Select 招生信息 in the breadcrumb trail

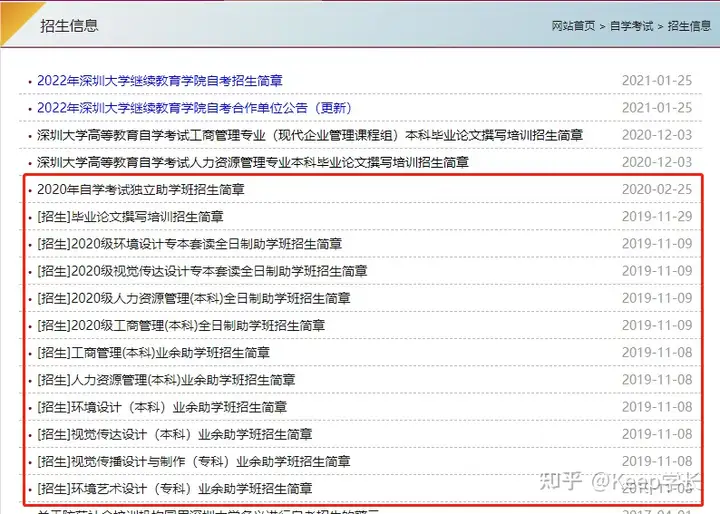coord(689,26)
